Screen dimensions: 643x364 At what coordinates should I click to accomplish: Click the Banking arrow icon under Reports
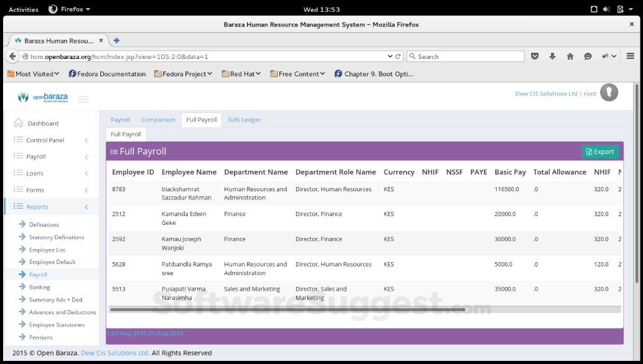click(21, 287)
